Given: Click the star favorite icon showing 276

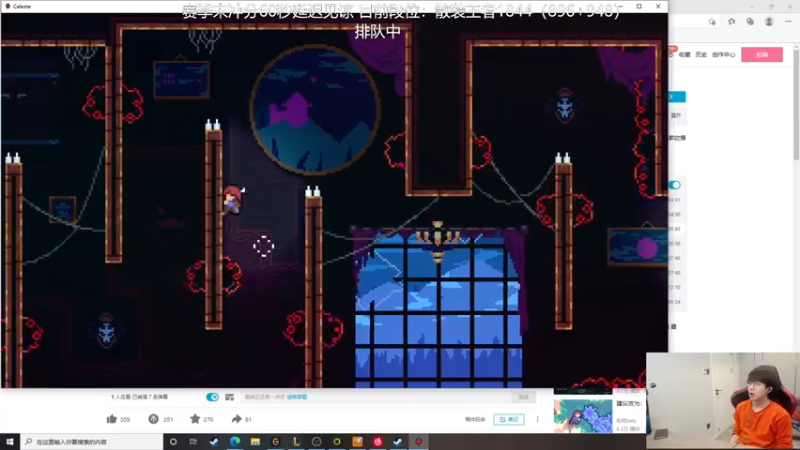Looking at the screenshot, I should coord(195,419).
